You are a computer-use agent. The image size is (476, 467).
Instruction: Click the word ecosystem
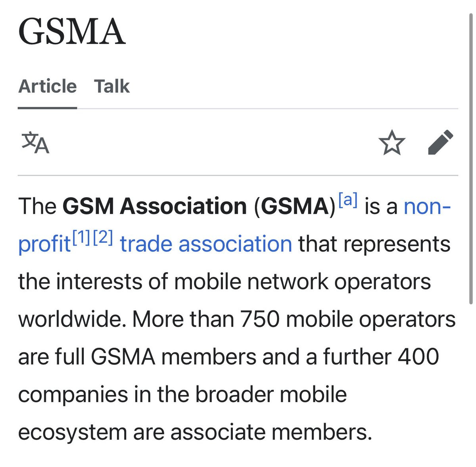tap(72, 432)
